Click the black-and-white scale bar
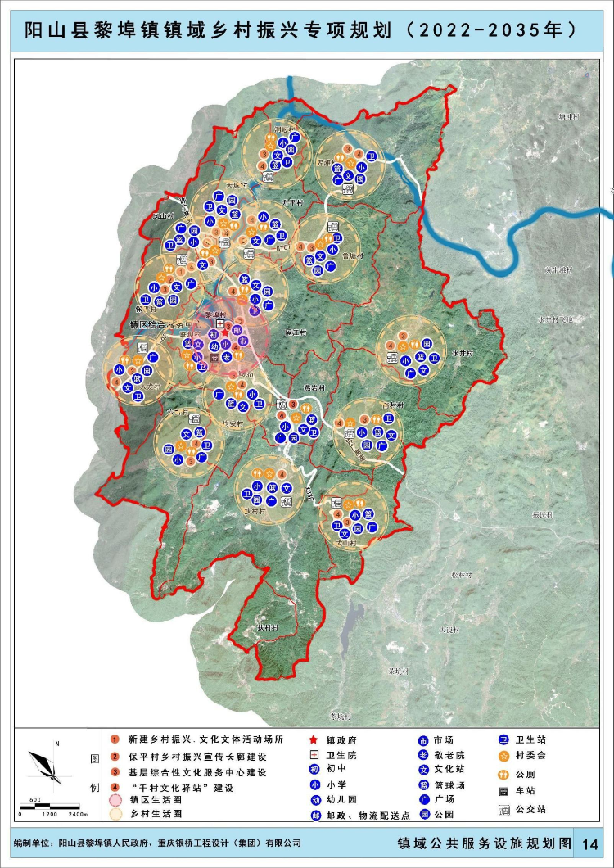614x868 pixels. [51, 807]
